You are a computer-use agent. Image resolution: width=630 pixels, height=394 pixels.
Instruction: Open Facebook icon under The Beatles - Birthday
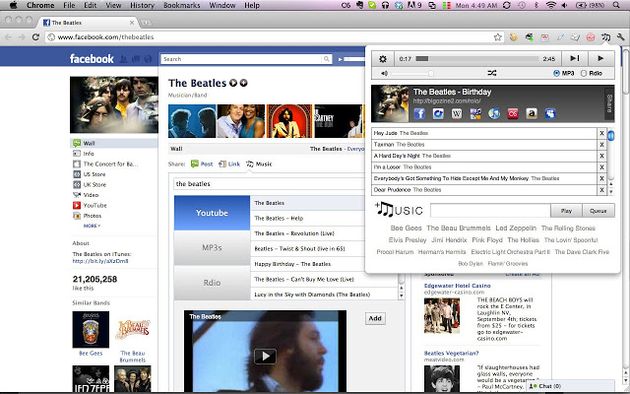(x=419, y=114)
